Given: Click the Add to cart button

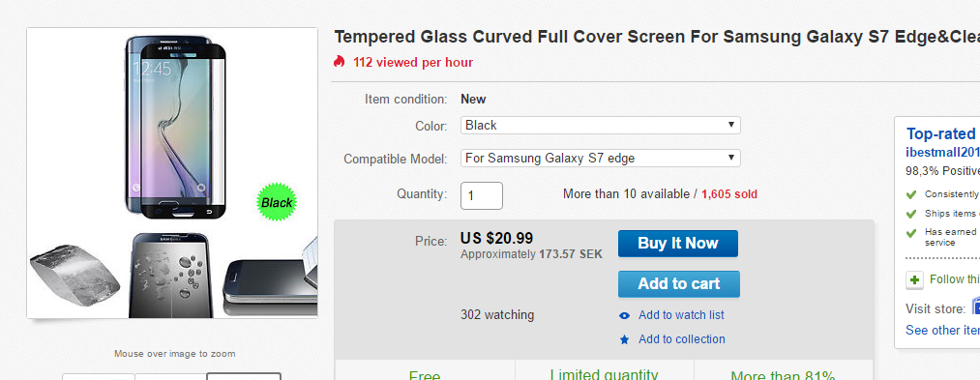Looking at the screenshot, I should tap(679, 283).
